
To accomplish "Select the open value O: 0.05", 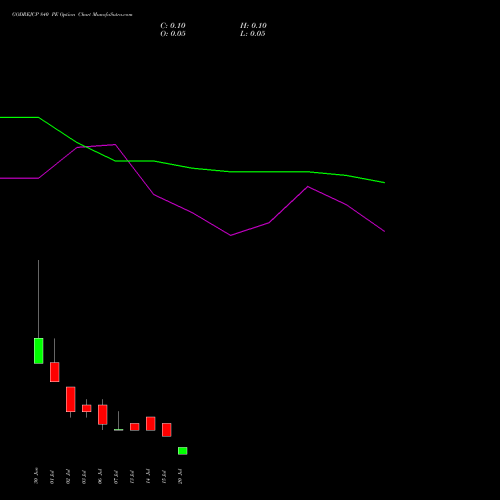I will (173, 34).
